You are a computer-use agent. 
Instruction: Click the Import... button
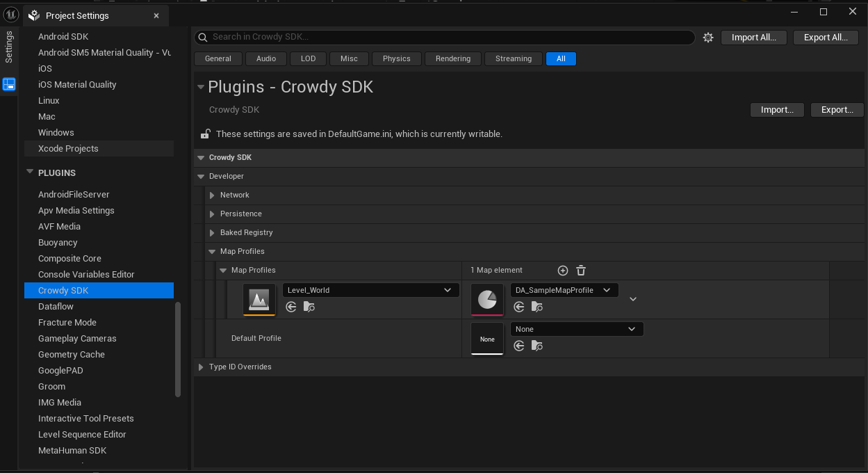[x=777, y=110]
